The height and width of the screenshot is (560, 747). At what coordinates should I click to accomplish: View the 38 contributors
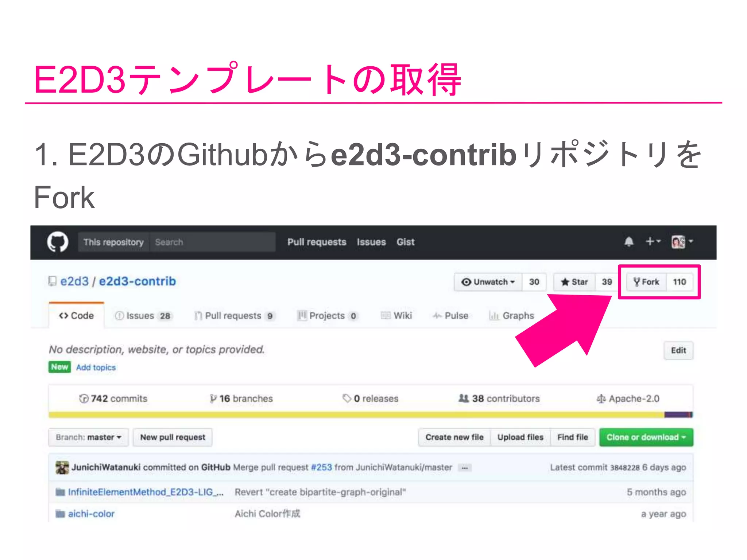click(499, 398)
